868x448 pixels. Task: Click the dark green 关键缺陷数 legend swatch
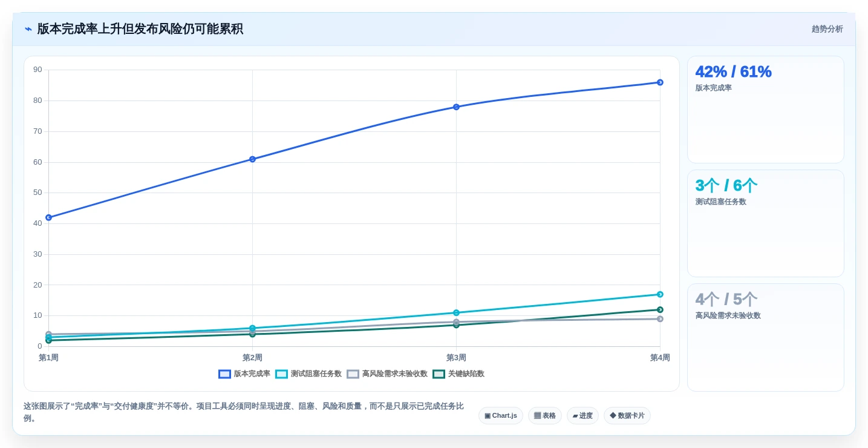pyautogui.click(x=439, y=374)
